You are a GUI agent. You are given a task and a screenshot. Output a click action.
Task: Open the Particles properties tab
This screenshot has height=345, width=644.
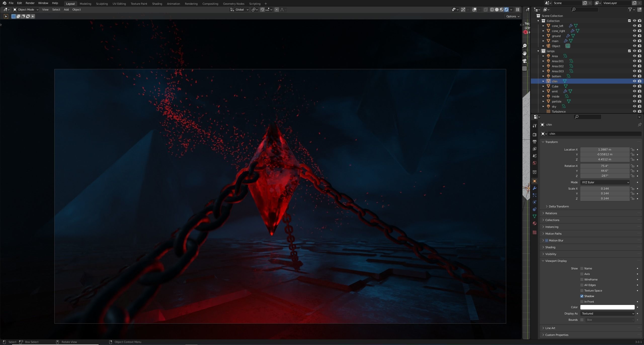(x=535, y=195)
